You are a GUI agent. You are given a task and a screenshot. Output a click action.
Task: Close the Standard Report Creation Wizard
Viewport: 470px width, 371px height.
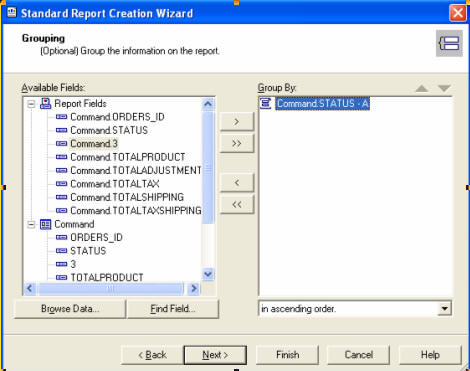pos(458,13)
